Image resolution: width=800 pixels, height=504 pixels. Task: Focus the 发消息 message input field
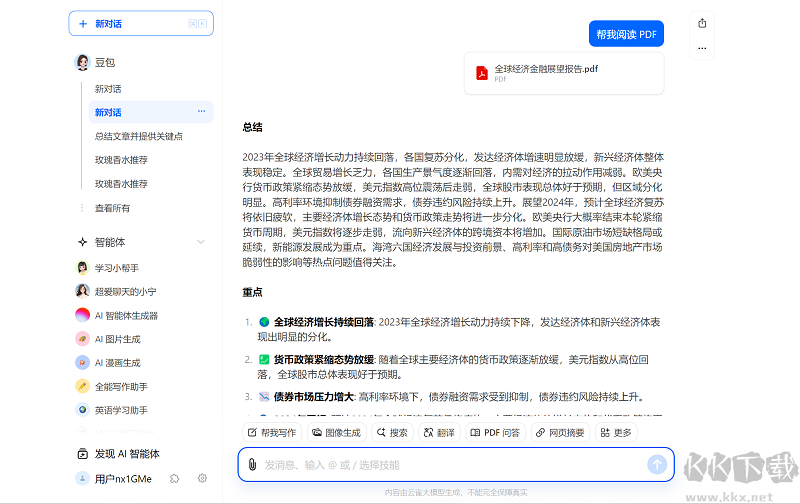(450, 464)
